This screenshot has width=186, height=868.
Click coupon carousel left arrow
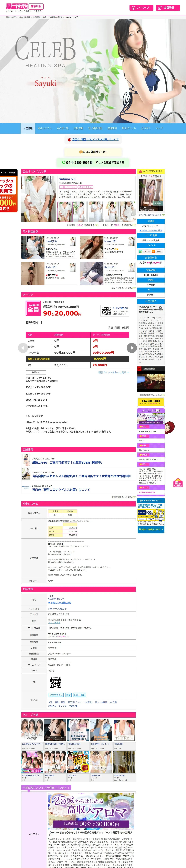(23, 348)
